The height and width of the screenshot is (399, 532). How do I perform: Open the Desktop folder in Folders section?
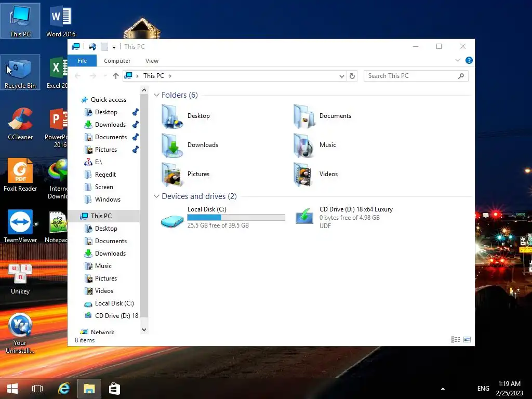[185, 116]
